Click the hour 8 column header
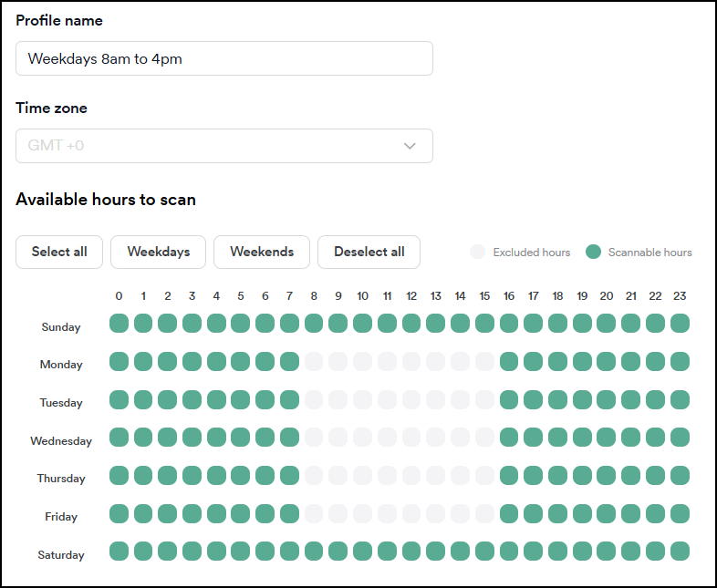 pos(314,296)
